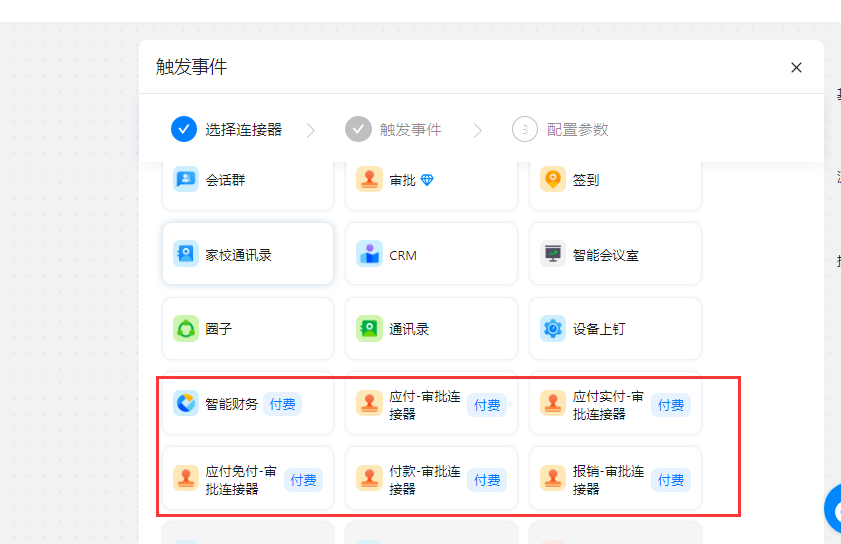Click the 设备上钉 gear icon
Image resolution: width=841 pixels, height=544 pixels.
tap(553, 328)
